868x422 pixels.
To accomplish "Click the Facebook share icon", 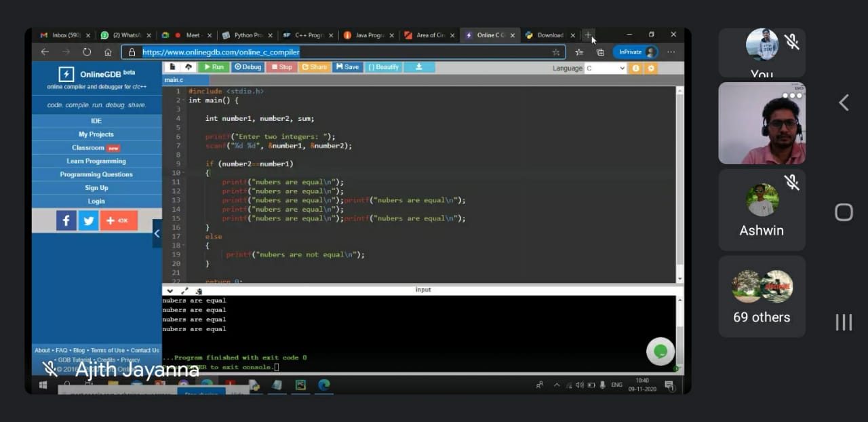I will tap(66, 220).
